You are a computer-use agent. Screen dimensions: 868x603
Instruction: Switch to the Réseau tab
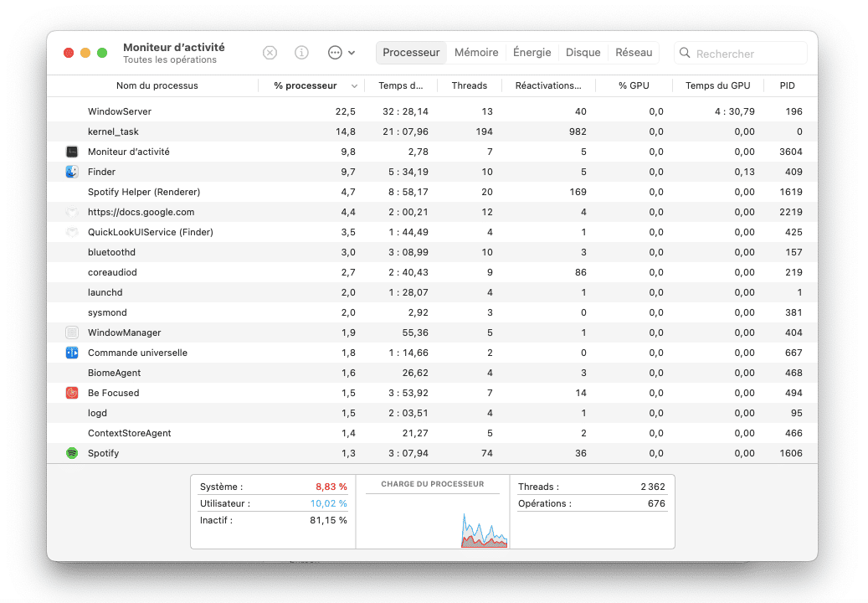pyautogui.click(x=634, y=53)
